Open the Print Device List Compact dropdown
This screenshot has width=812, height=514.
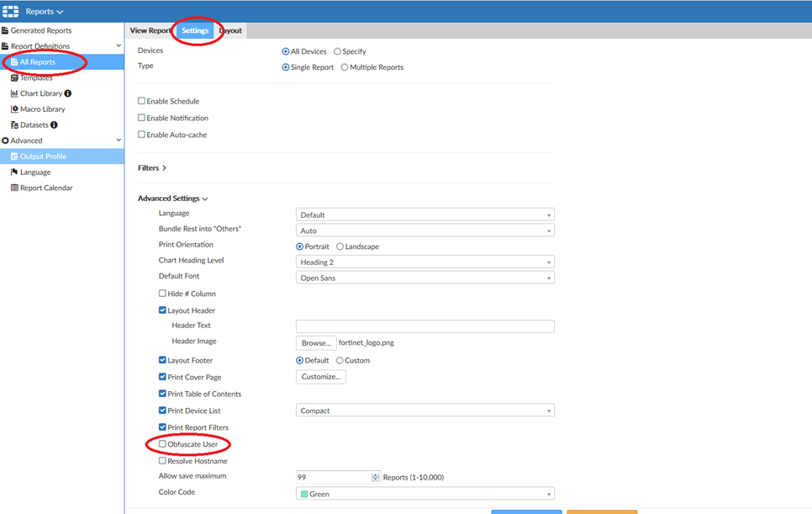coord(424,411)
